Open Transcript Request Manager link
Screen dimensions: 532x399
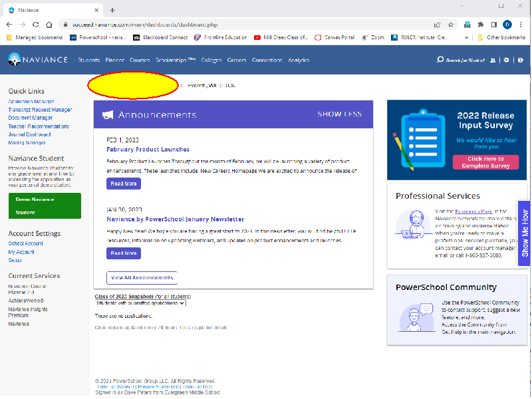click(40, 110)
